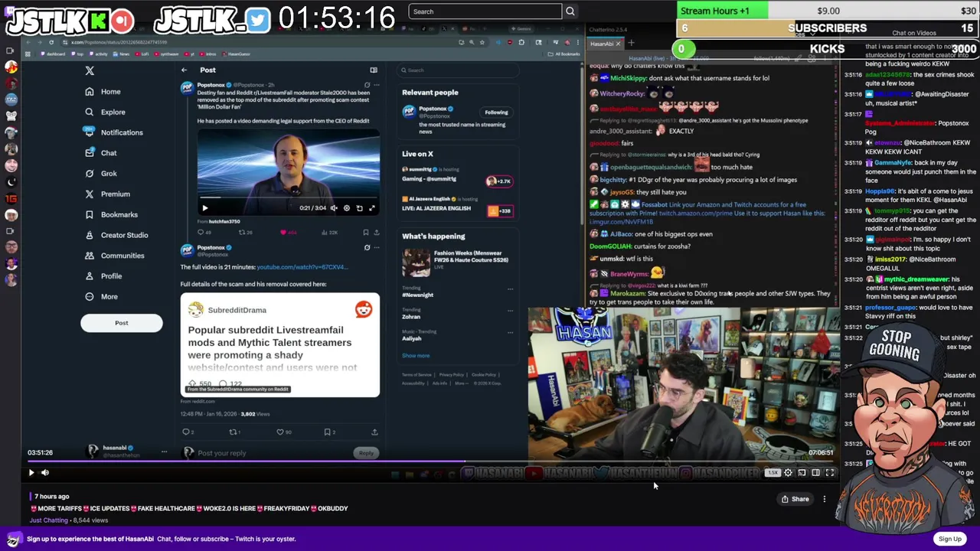The height and width of the screenshot is (551, 980).
Task: Toggle bookmark on the first tweet
Action: [366, 233]
